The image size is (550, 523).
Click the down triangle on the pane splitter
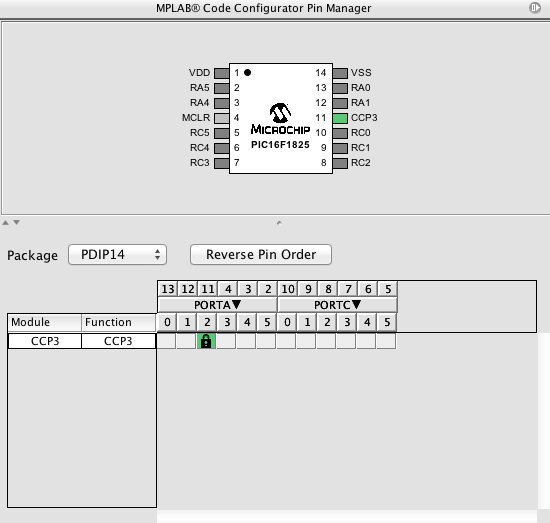16,222
